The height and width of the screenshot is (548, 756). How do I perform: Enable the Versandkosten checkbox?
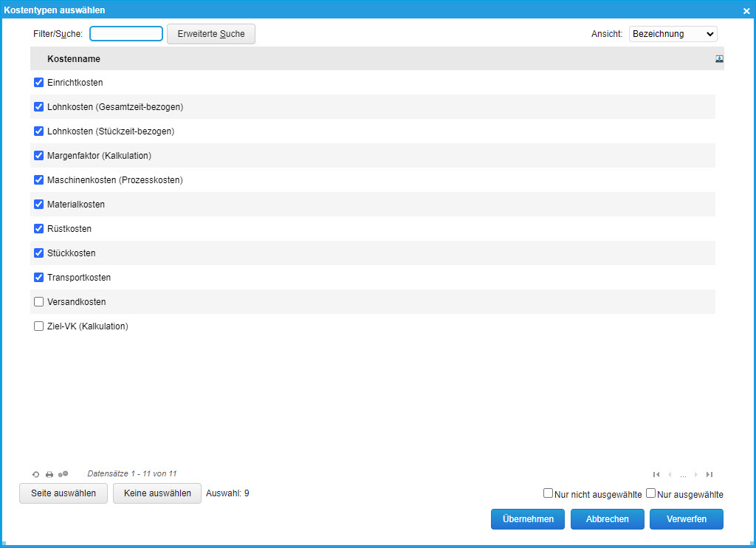pyautogui.click(x=39, y=301)
